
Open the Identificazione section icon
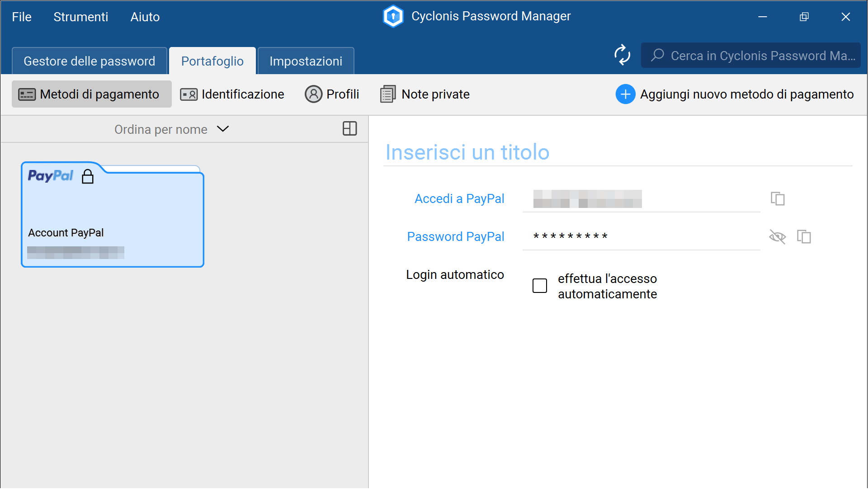(189, 94)
